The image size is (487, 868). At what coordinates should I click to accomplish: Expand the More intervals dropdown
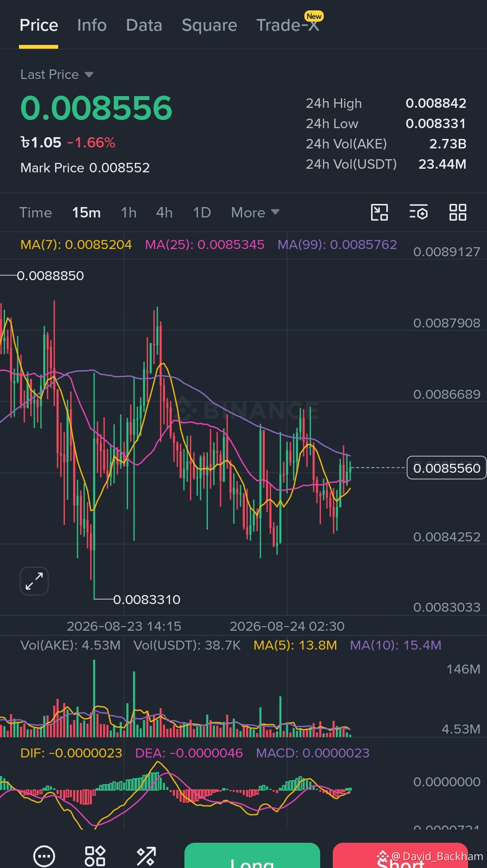click(x=255, y=212)
